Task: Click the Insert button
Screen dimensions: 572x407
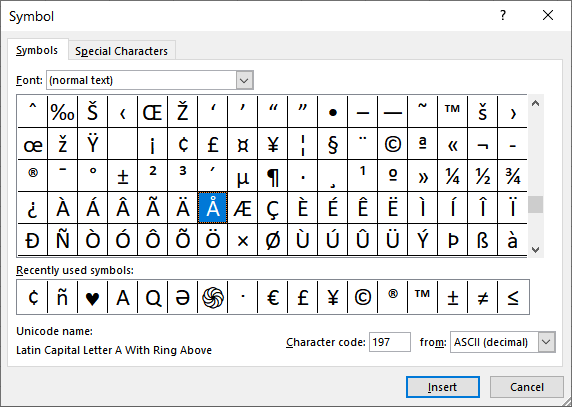Action: coord(442,387)
